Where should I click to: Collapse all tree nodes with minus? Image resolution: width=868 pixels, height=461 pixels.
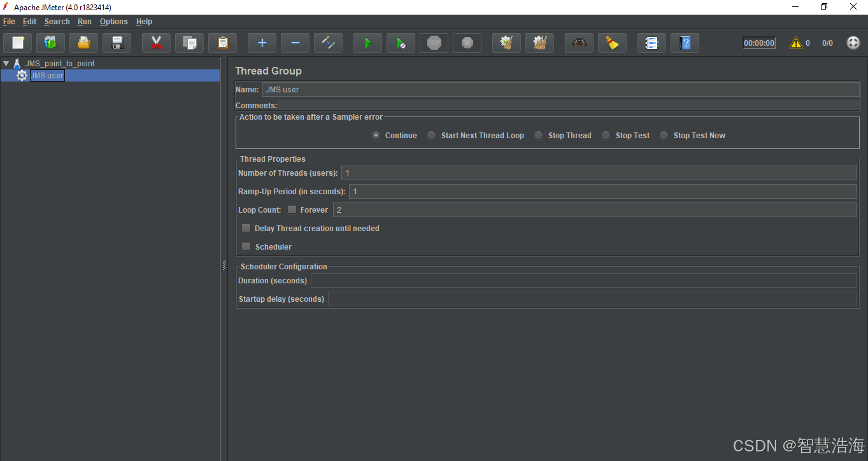(295, 43)
